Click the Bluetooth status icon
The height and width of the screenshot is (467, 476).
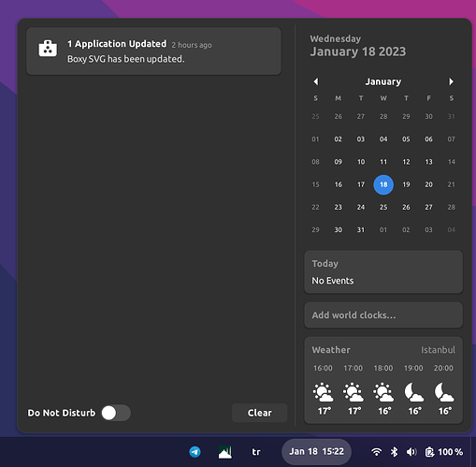[x=395, y=452]
